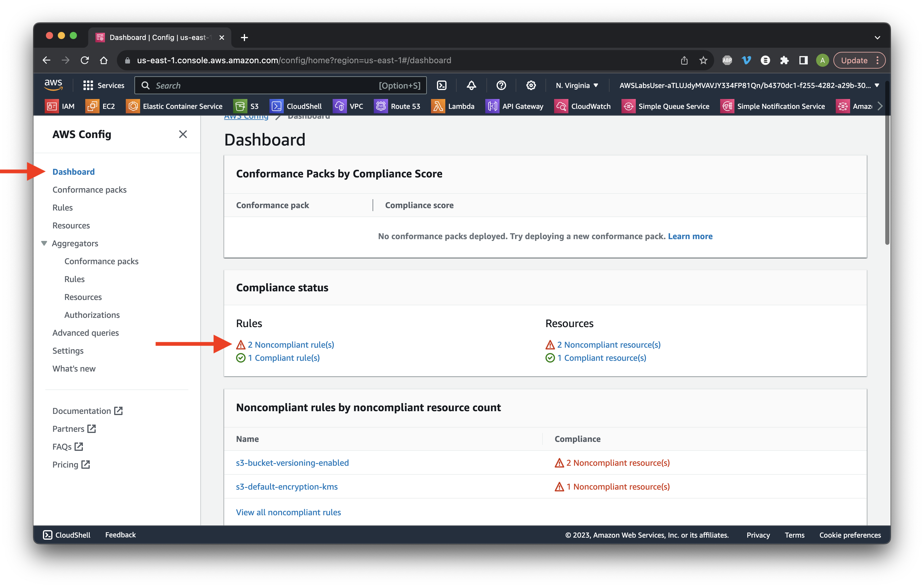The height and width of the screenshot is (588, 924).
Task: Open Settings in the sidebar
Action: [68, 350]
